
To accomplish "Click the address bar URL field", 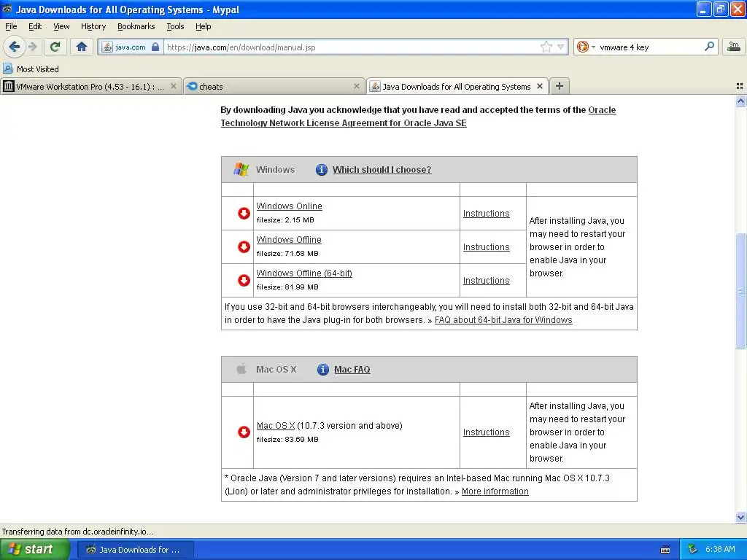I will coord(352,47).
